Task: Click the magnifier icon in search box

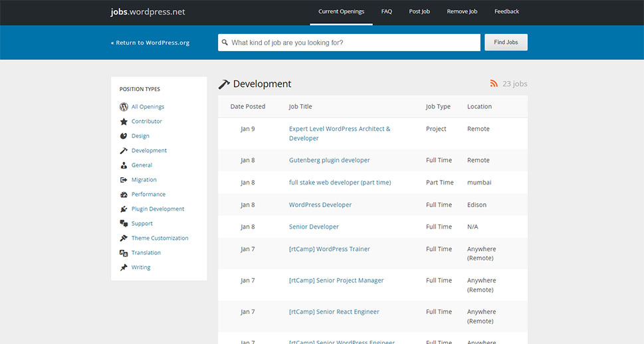Action: [x=225, y=43]
